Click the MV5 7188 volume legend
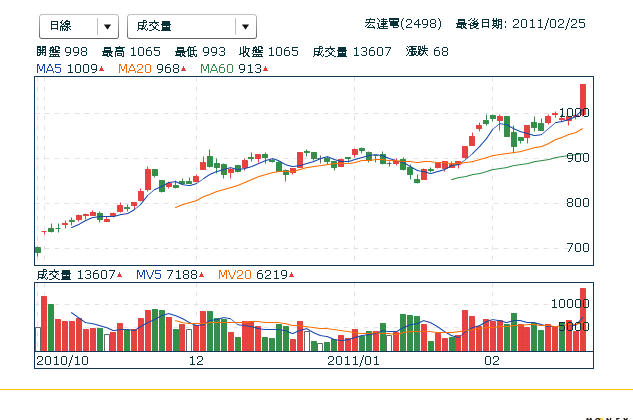The height and width of the screenshot is (420, 633). tap(170, 275)
